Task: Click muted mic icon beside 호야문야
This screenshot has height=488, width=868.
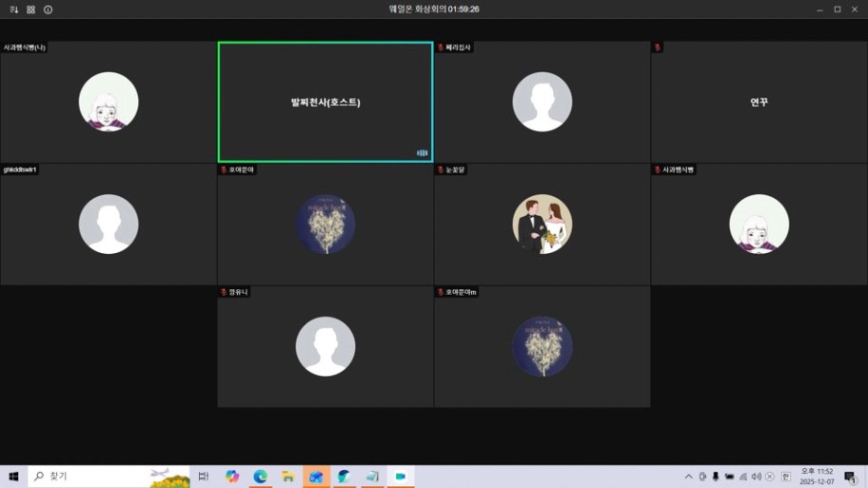Action: tap(224, 170)
